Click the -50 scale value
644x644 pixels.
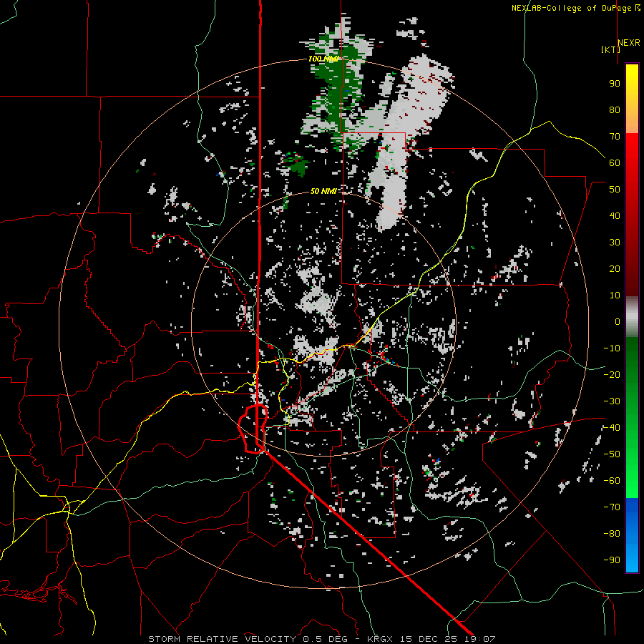click(x=612, y=454)
